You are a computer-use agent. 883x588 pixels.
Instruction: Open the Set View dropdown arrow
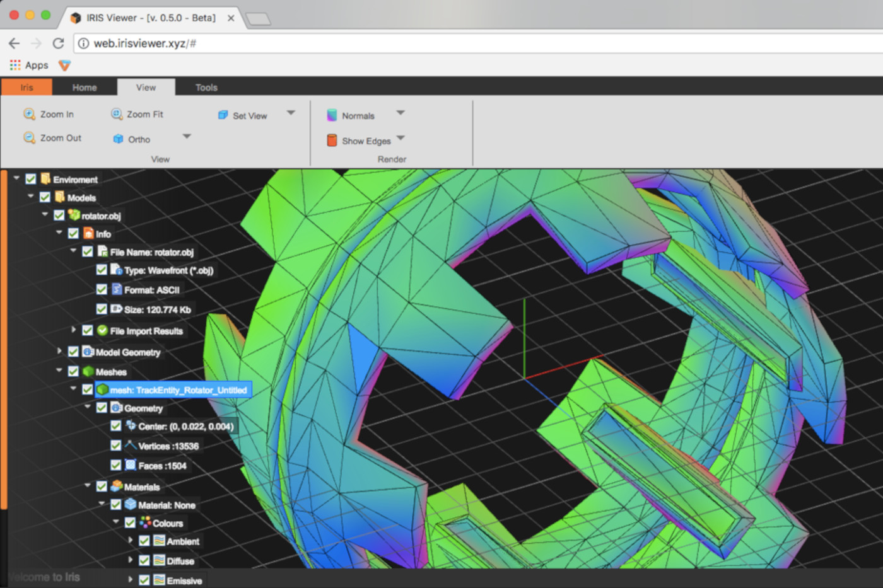tap(291, 113)
